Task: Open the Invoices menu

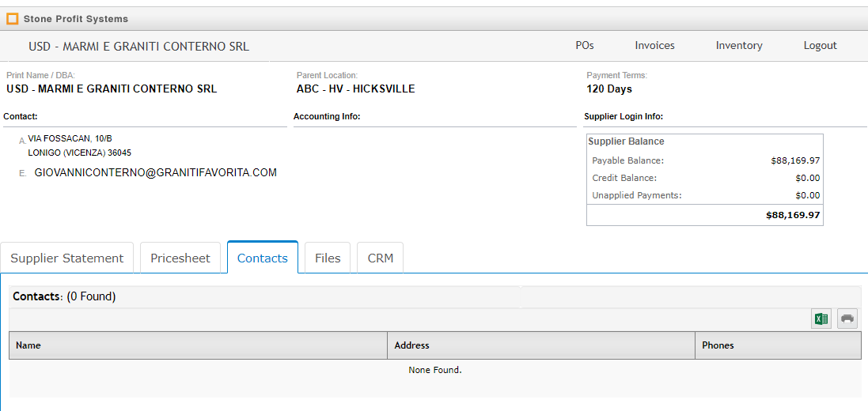Action: click(x=655, y=46)
